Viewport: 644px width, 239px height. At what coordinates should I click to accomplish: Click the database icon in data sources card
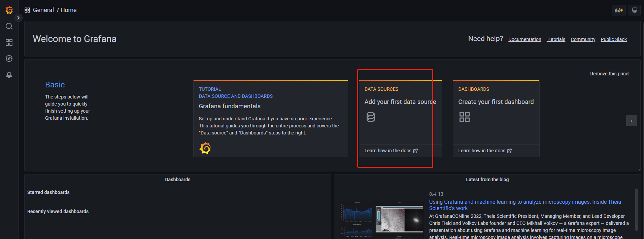pos(371,117)
